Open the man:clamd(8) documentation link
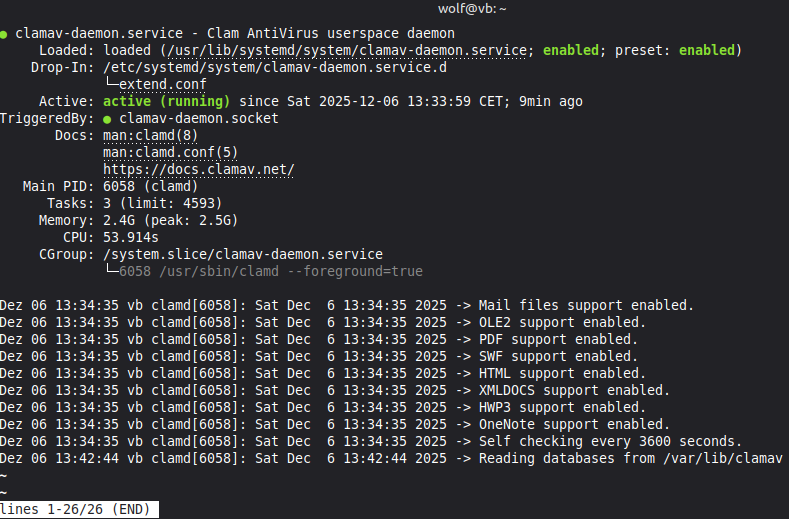789x519 pixels. [x=150, y=135]
